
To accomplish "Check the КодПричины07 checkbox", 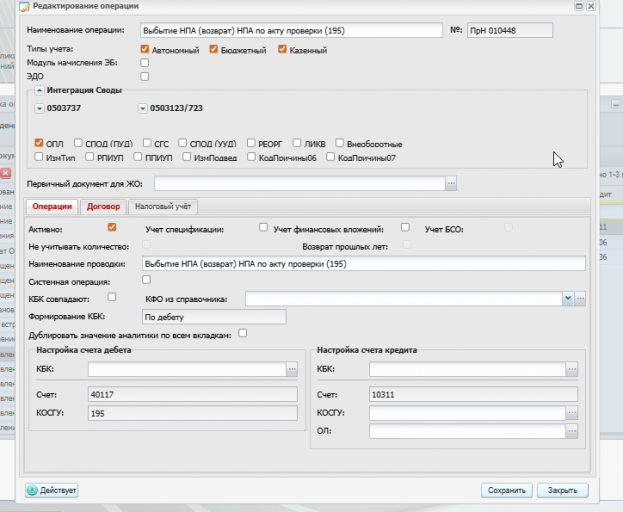I will 331,156.
